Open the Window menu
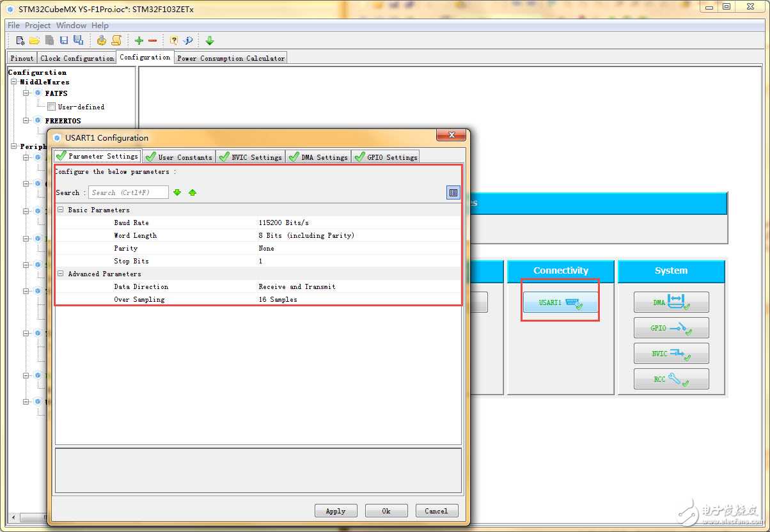The width and height of the screenshot is (770, 532). (71, 26)
